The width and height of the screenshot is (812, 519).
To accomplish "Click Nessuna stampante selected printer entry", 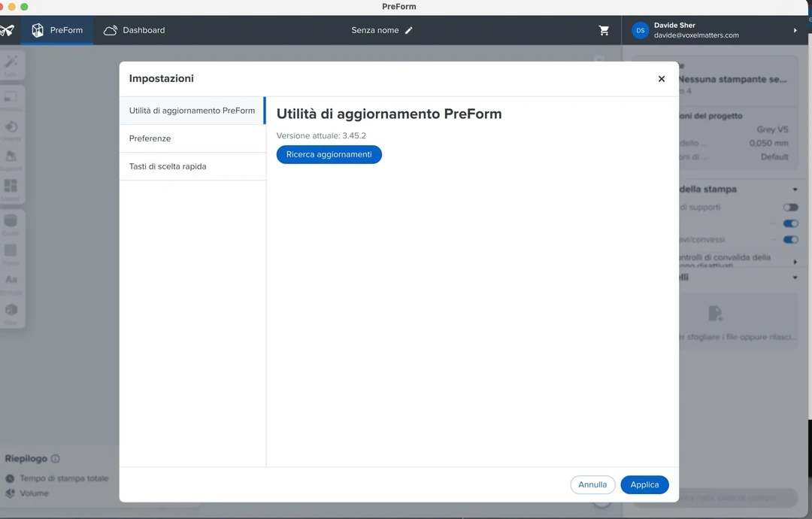I will [732, 79].
